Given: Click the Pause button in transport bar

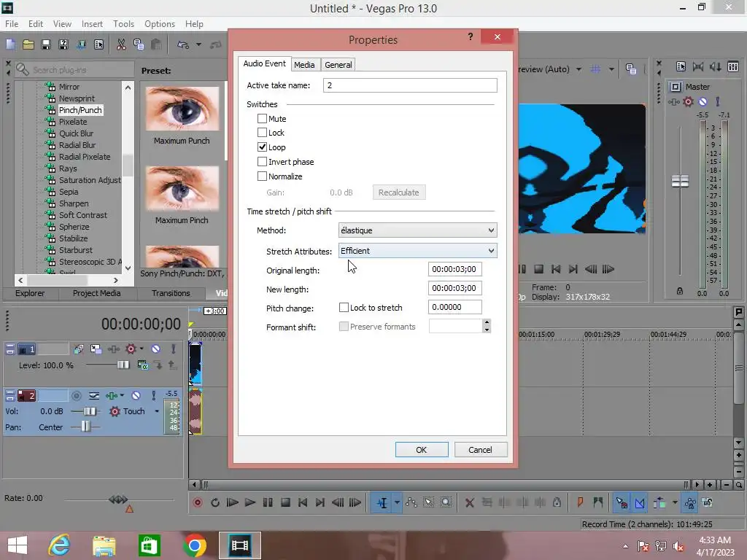Looking at the screenshot, I should tap(268, 502).
